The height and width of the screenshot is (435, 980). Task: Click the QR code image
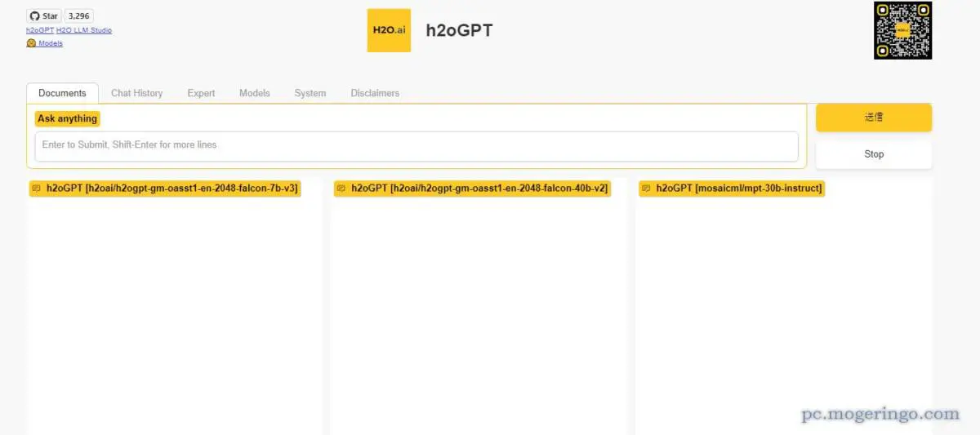coord(902,30)
